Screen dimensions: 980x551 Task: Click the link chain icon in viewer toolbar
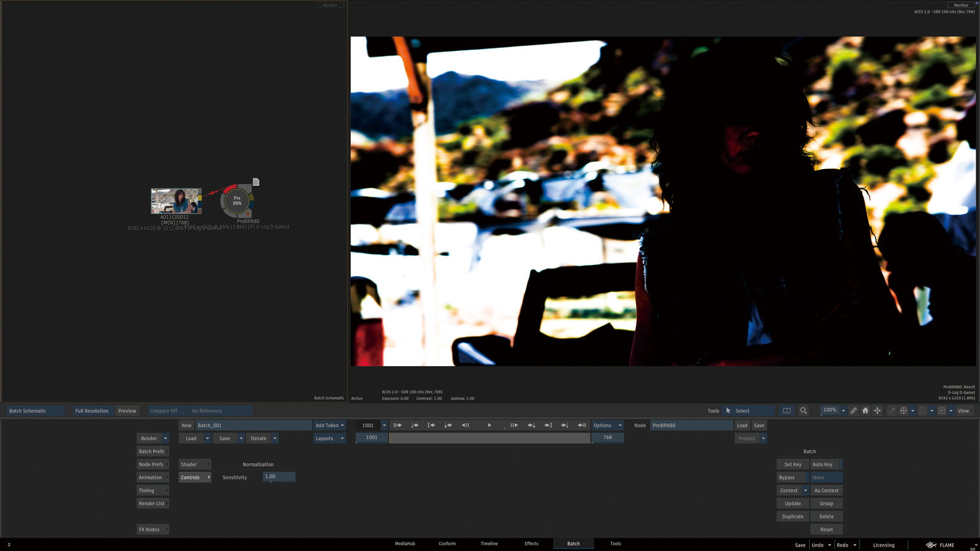coord(854,411)
